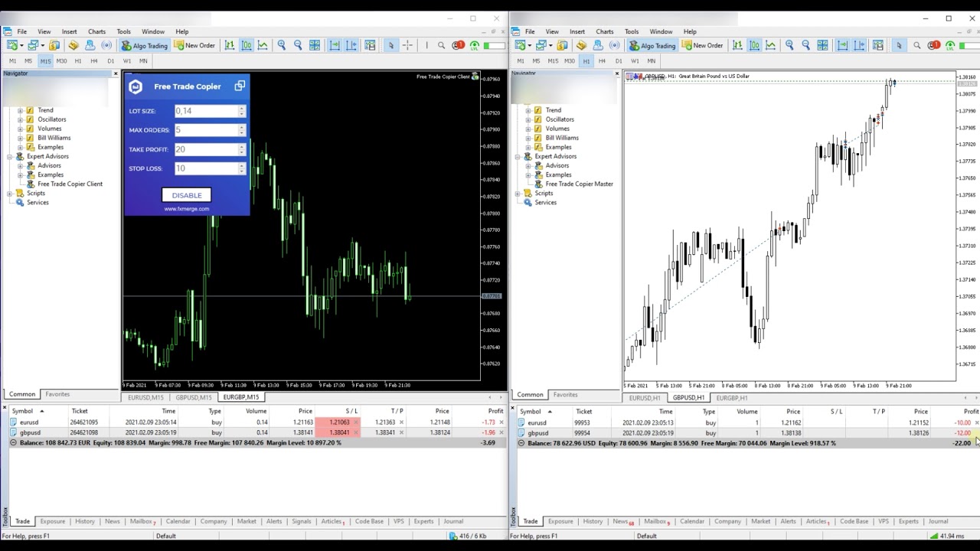Click New Order in right window

click(x=703, y=45)
